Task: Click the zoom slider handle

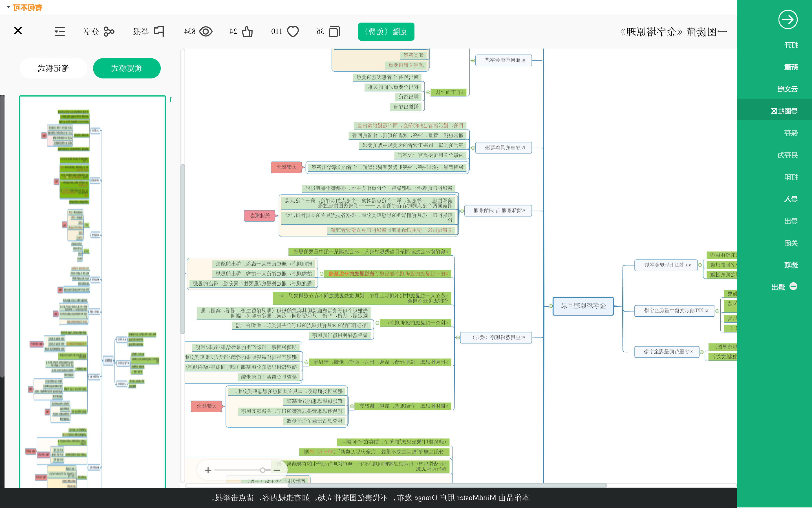Action: click(263, 470)
